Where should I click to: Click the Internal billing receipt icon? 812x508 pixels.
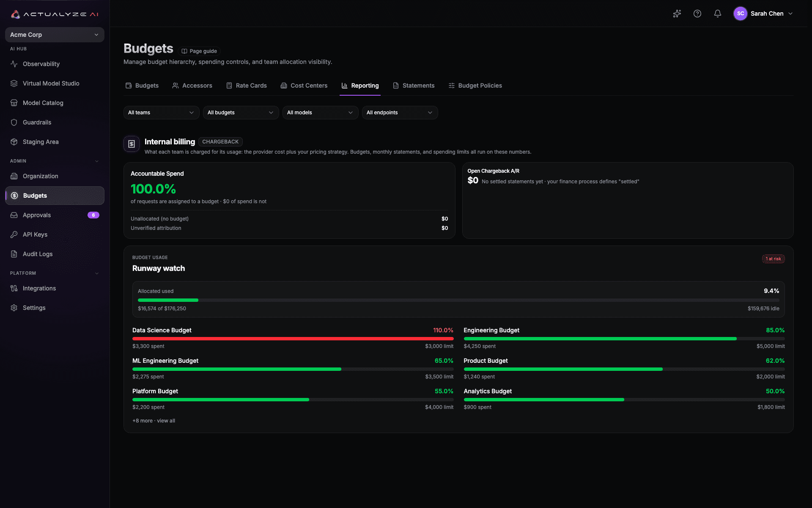tap(132, 144)
